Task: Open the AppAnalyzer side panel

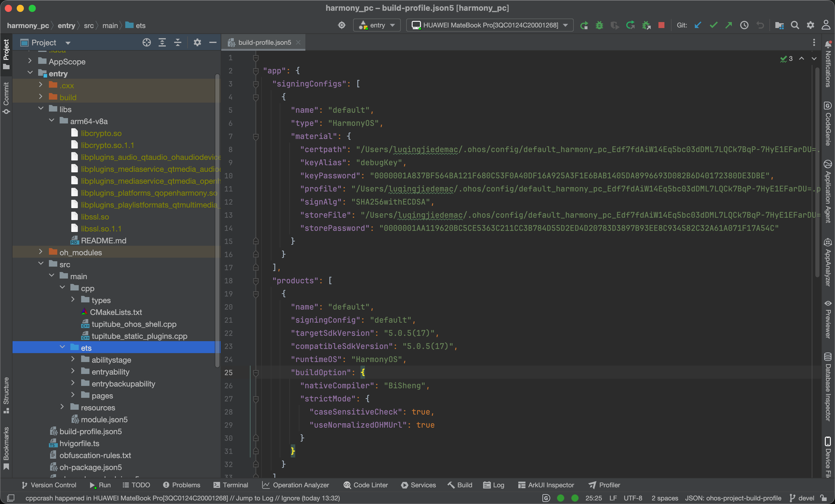Action: pos(828,262)
